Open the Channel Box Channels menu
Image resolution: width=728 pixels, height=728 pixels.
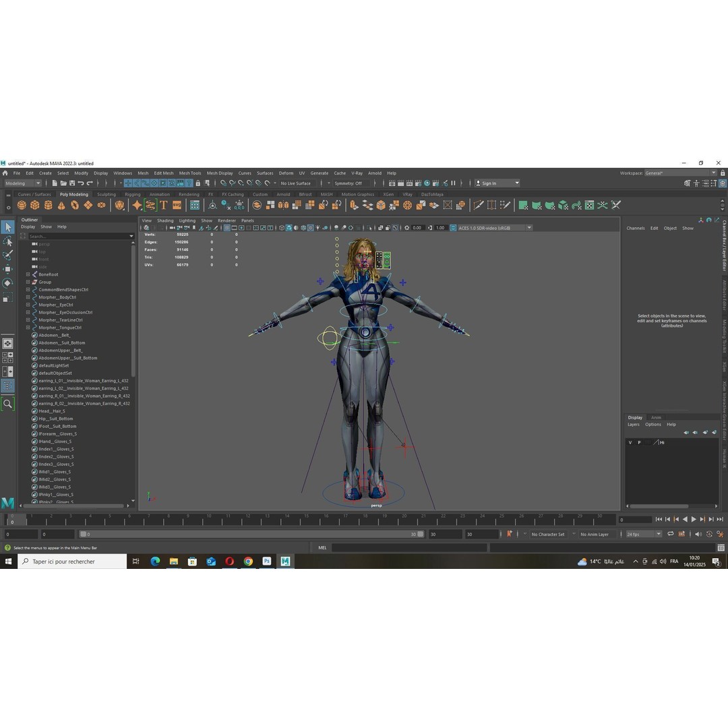click(636, 229)
